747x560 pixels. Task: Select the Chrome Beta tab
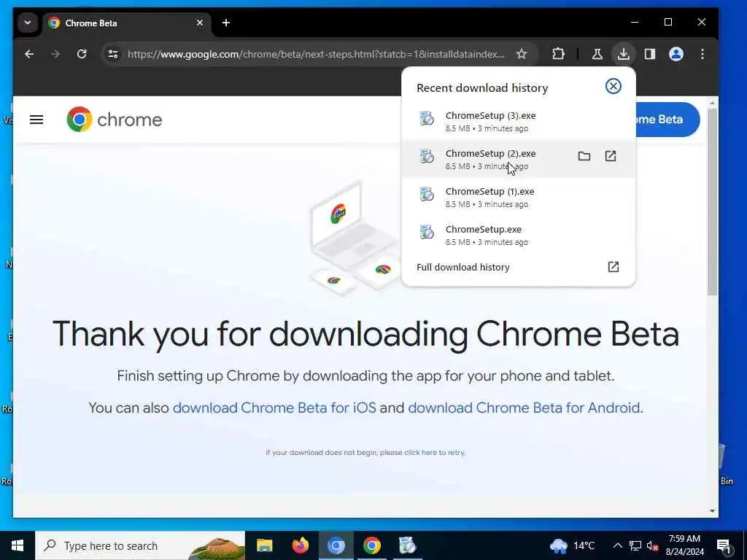(127, 23)
